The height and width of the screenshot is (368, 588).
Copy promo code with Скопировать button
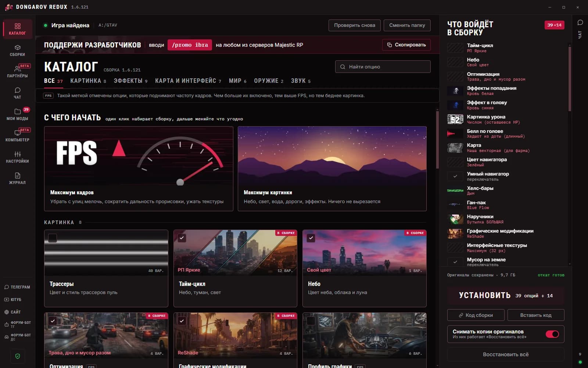[406, 45]
